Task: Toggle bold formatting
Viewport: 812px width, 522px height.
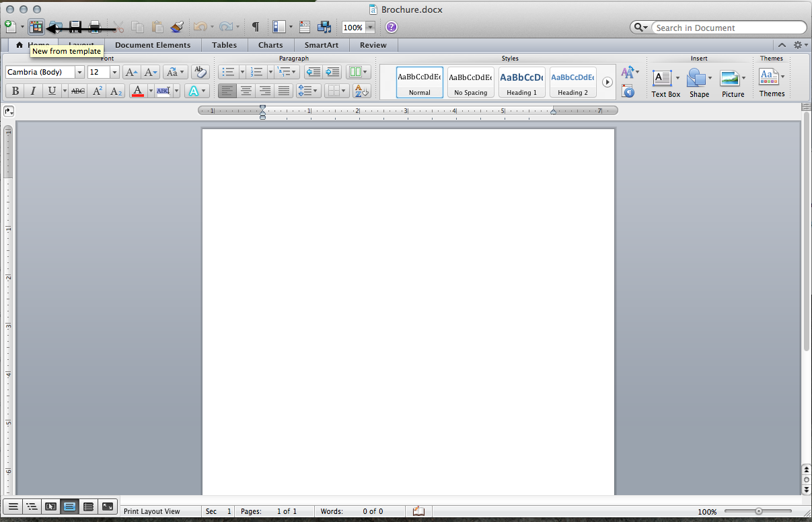Action: click(14, 90)
